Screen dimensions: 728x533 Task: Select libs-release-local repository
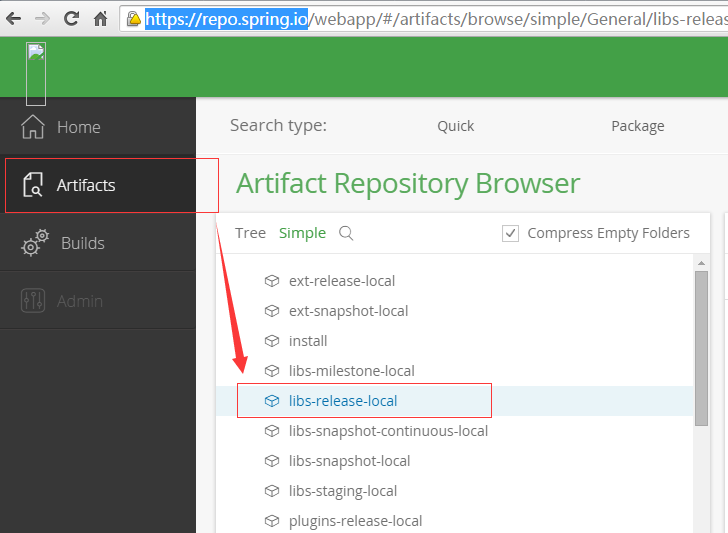point(343,401)
